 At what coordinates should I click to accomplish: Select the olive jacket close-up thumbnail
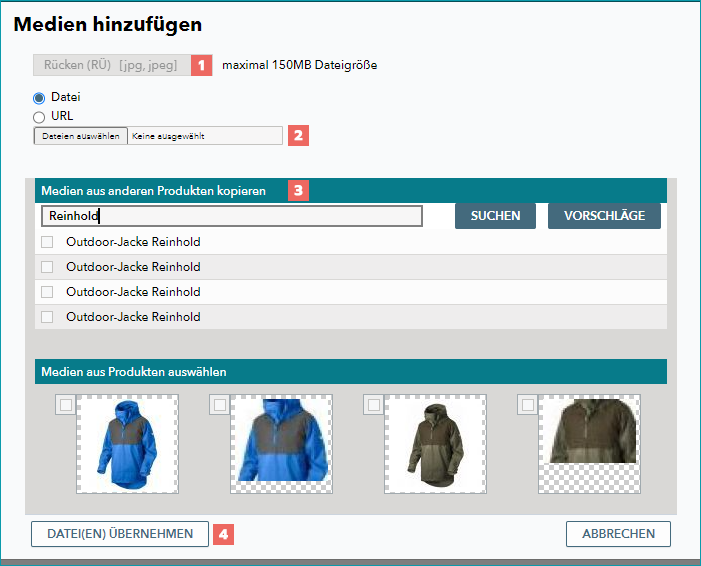click(x=589, y=444)
